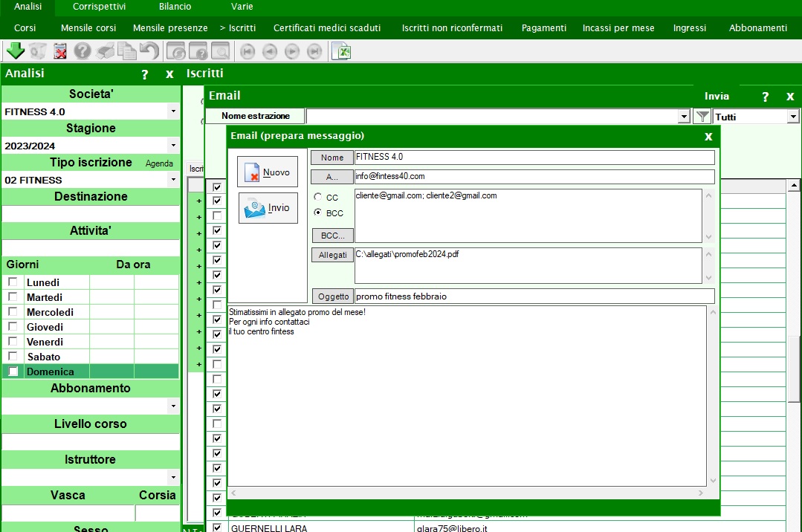This screenshot has height=532, width=802.
Task: Go to last record navigation icon
Action: 314,51
